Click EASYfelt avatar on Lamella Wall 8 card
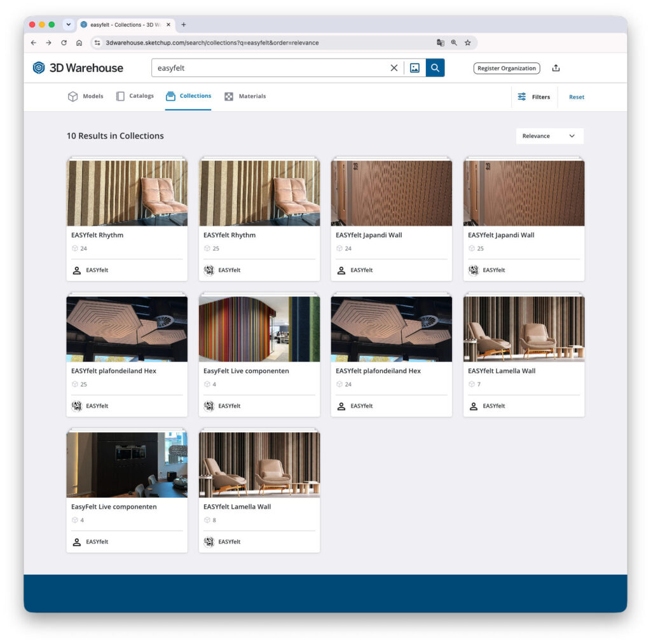Screen dimensions: 651x644 [209, 542]
